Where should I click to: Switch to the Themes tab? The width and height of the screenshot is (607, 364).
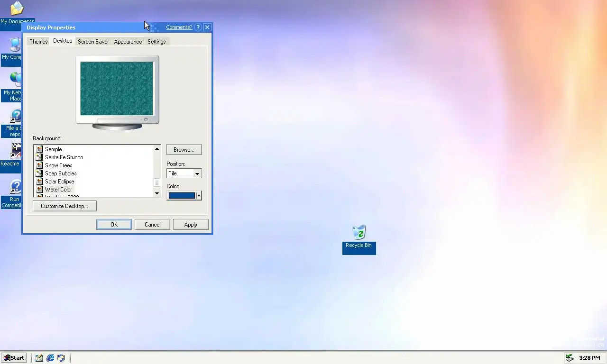click(38, 42)
